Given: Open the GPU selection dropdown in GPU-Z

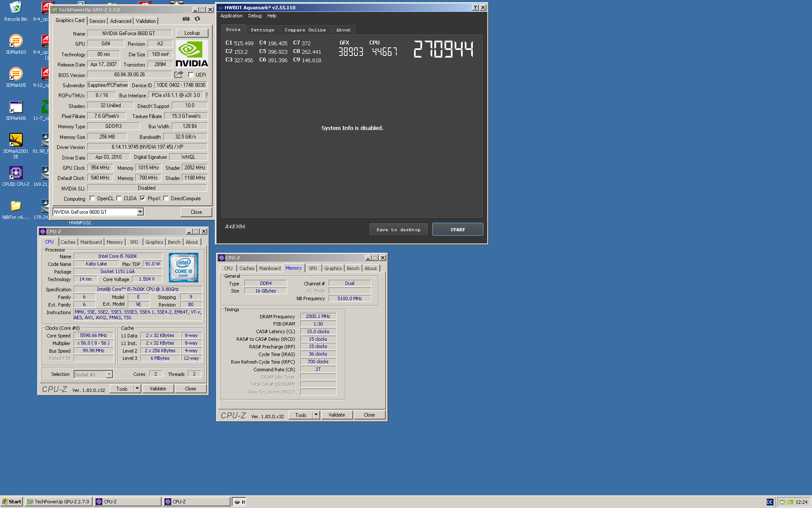Looking at the screenshot, I should pos(140,212).
